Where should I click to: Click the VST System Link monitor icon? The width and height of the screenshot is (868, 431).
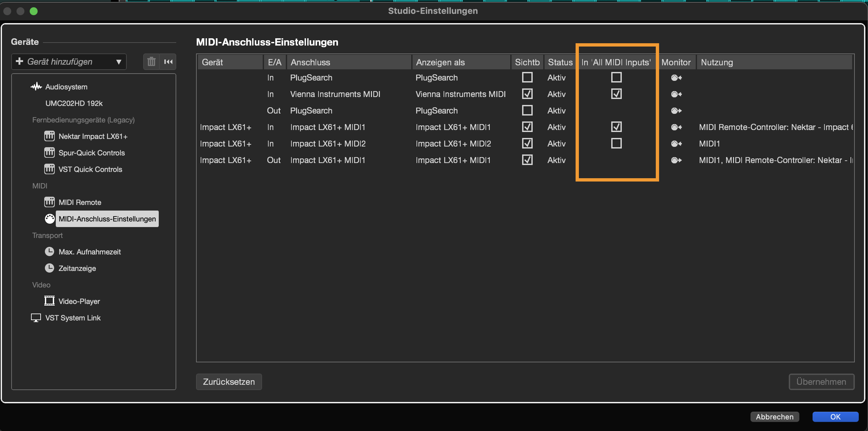click(36, 318)
